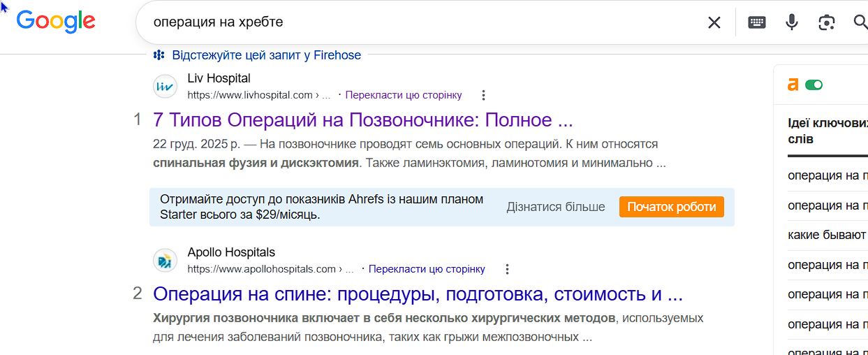
Task: Click the Liv Hospital favicon
Action: 165,87
